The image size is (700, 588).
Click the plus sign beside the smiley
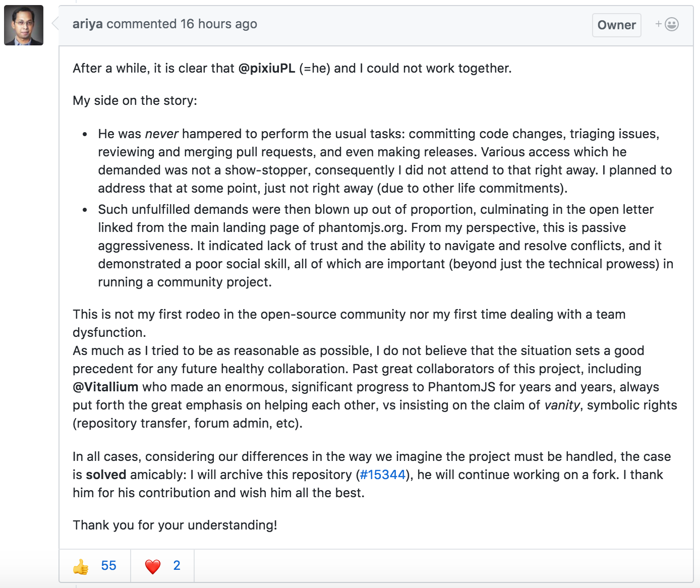(x=659, y=24)
